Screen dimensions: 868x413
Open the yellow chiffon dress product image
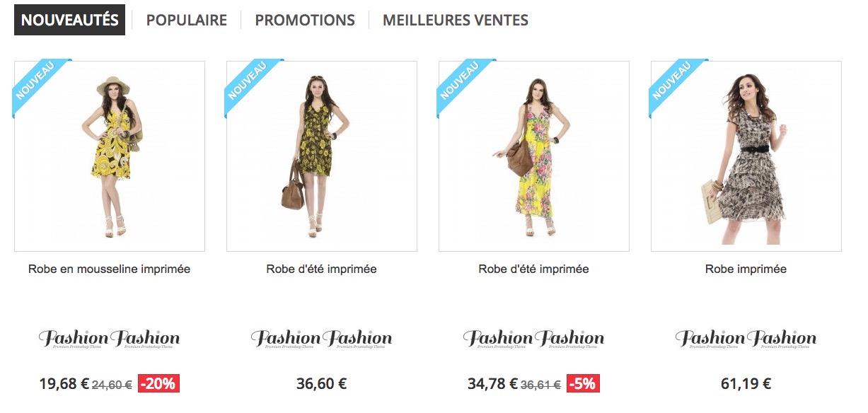pyautogui.click(x=110, y=156)
